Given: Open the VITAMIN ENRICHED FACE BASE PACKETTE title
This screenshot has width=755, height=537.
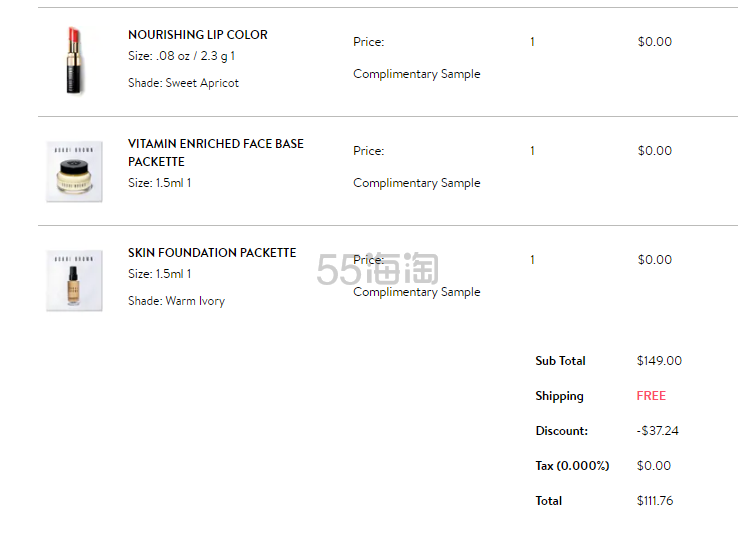Looking at the screenshot, I should 216,152.
